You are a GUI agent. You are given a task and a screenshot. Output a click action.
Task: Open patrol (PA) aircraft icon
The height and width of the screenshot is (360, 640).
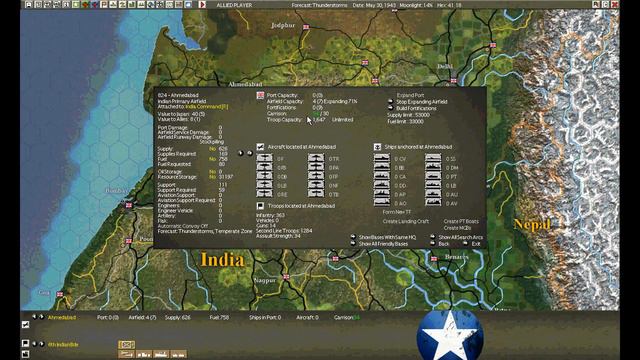[316, 167]
